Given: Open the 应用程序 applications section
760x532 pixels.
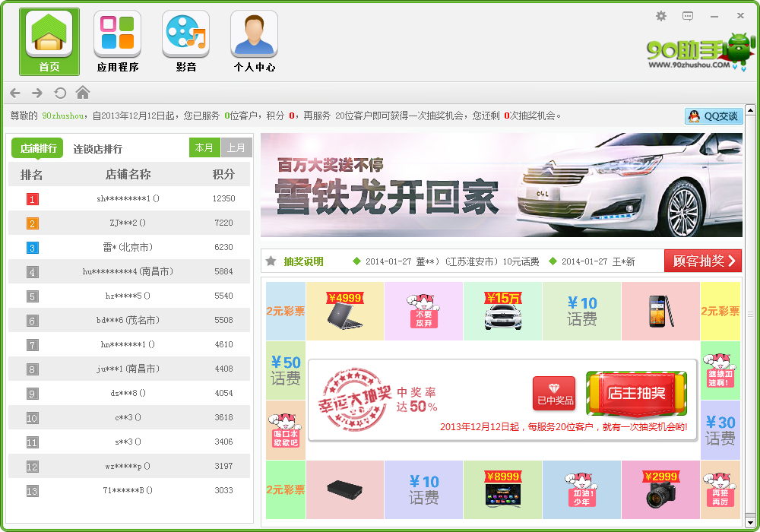Looking at the screenshot, I should [118, 42].
